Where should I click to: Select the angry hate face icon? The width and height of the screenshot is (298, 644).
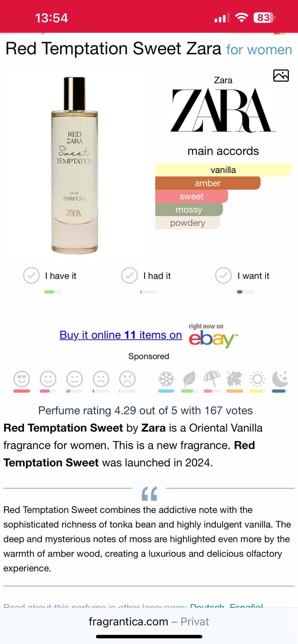(127, 379)
